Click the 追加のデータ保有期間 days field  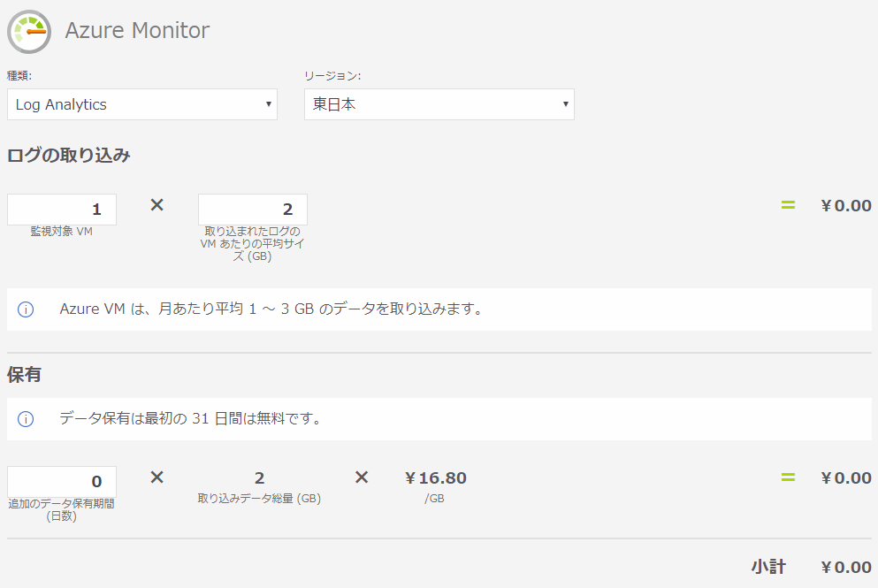click(x=61, y=481)
